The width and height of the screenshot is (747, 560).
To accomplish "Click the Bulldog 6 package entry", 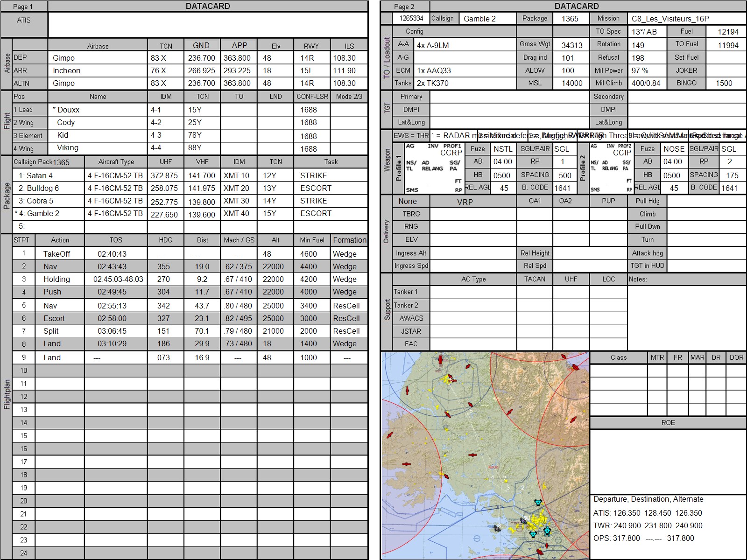I will (42, 188).
